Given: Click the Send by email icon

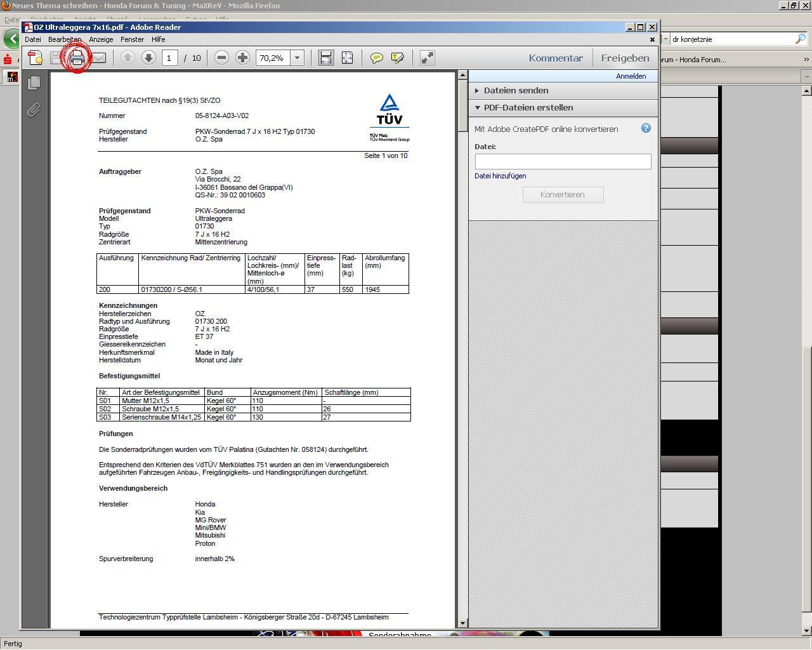Looking at the screenshot, I should pos(98,58).
